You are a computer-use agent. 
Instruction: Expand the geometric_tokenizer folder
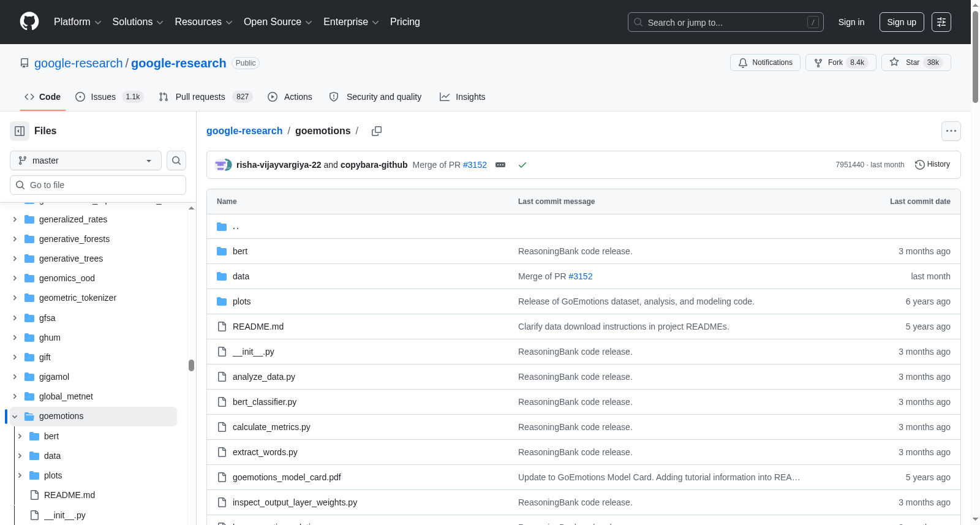point(15,298)
